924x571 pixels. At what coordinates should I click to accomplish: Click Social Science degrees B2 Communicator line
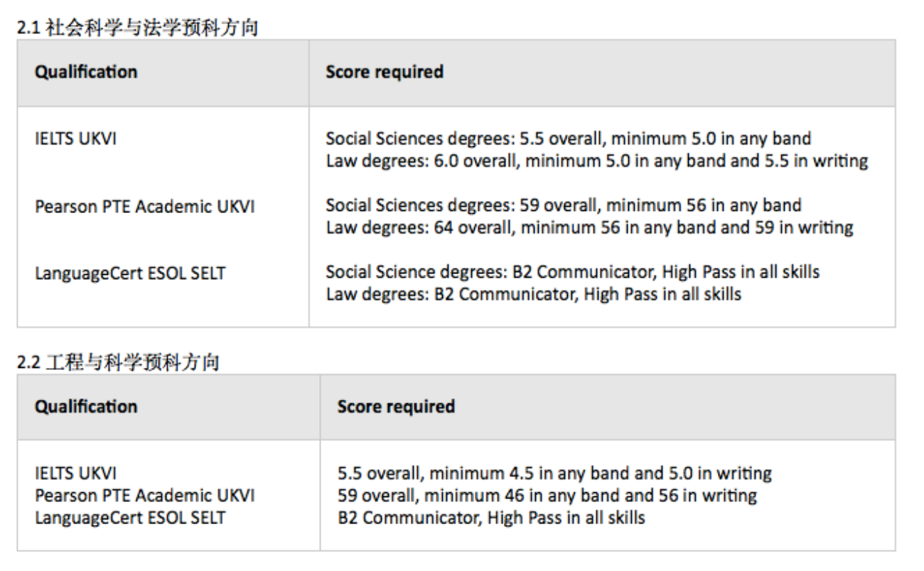572,271
